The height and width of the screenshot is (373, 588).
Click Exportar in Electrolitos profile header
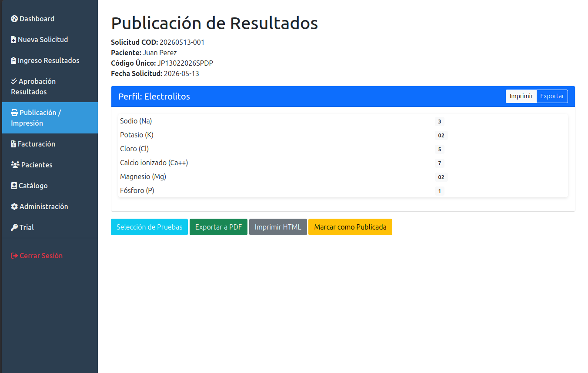pos(552,97)
